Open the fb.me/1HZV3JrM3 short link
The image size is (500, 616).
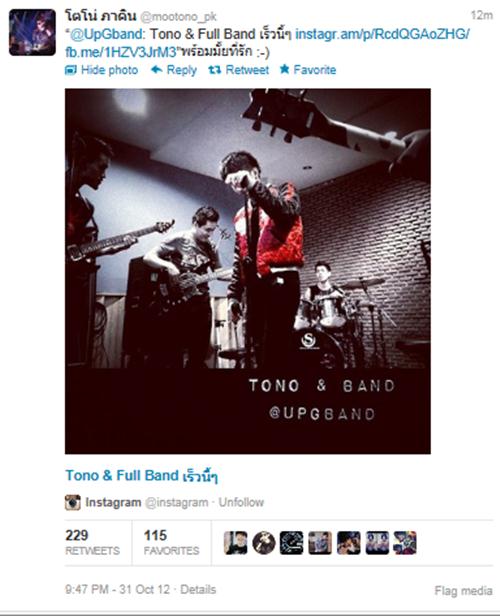pyautogui.click(x=121, y=52)
